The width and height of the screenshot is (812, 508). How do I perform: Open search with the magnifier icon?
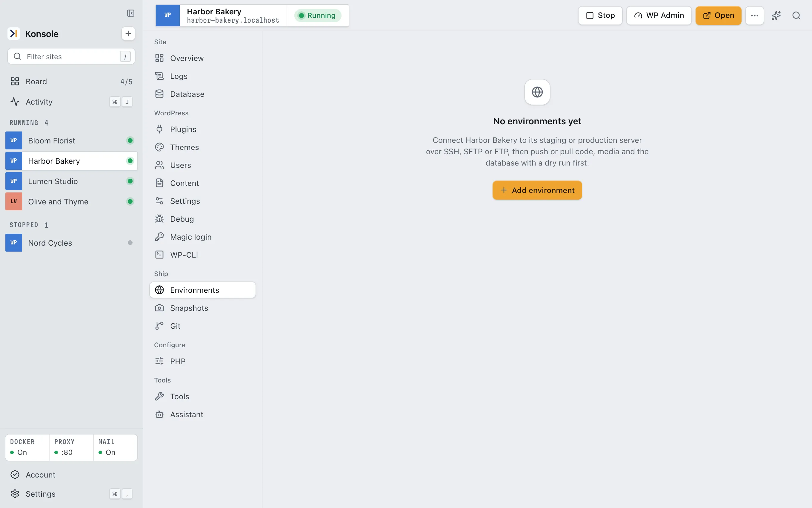[796, 16]
